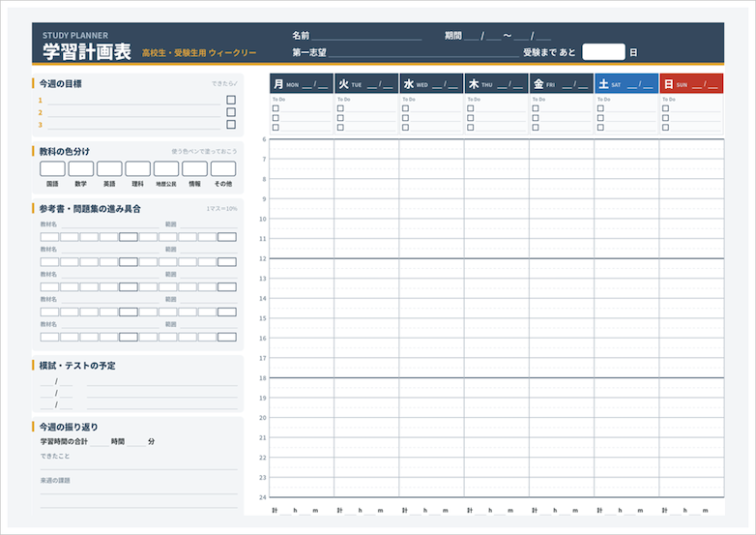The height and width of the screenshot is (535, 756).
Task: Tick the first To Do checkbox under 月 MON
Action: (x=276, y=108)
